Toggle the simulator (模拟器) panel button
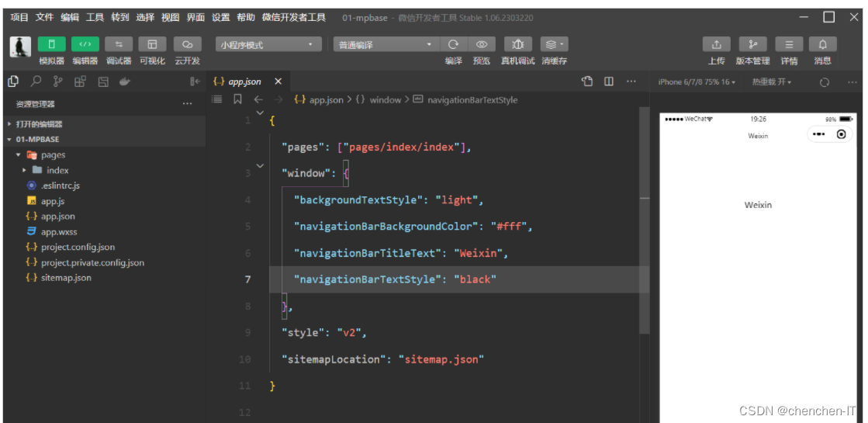Viewport: 868px width, 423px height. click(x=51, y=44)
